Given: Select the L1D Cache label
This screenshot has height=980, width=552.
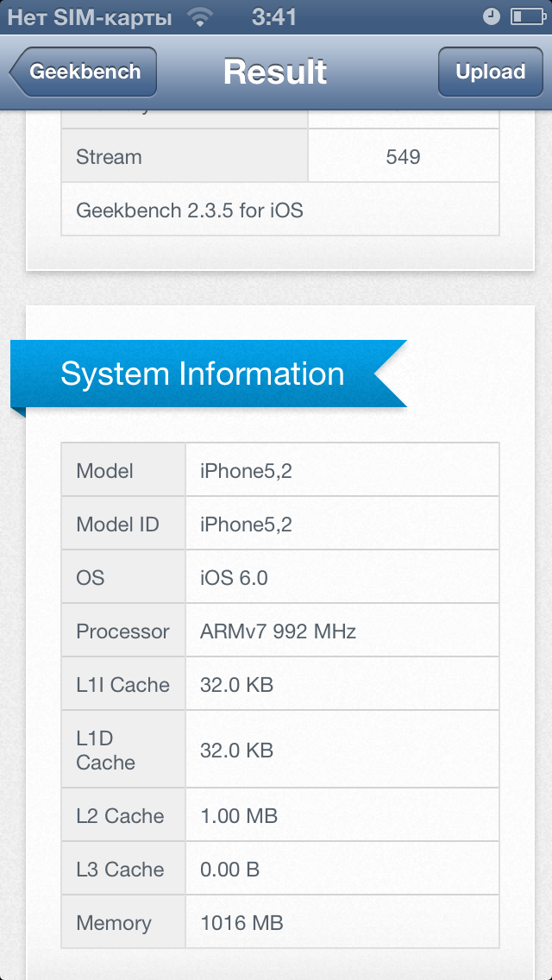Looking at the screenshot, I should coord(105,750).
